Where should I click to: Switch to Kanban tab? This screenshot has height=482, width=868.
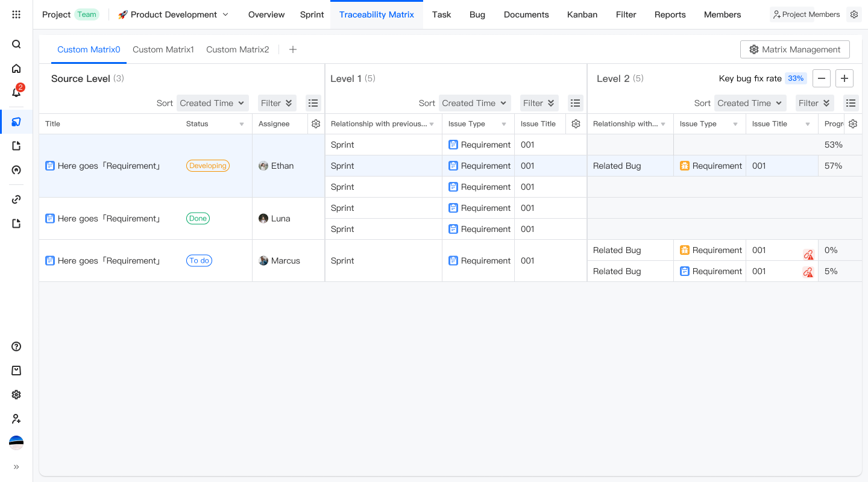582,14
